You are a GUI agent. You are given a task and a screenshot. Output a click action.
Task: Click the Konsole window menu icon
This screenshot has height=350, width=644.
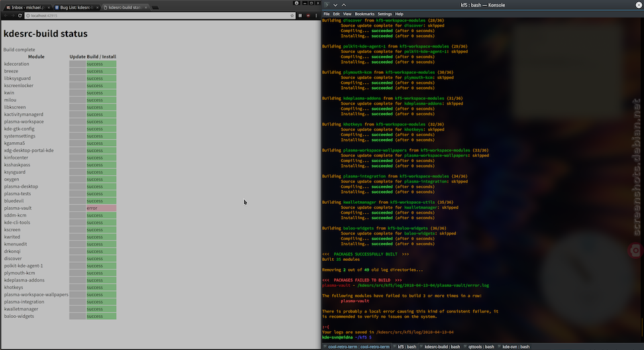(327, 5)
